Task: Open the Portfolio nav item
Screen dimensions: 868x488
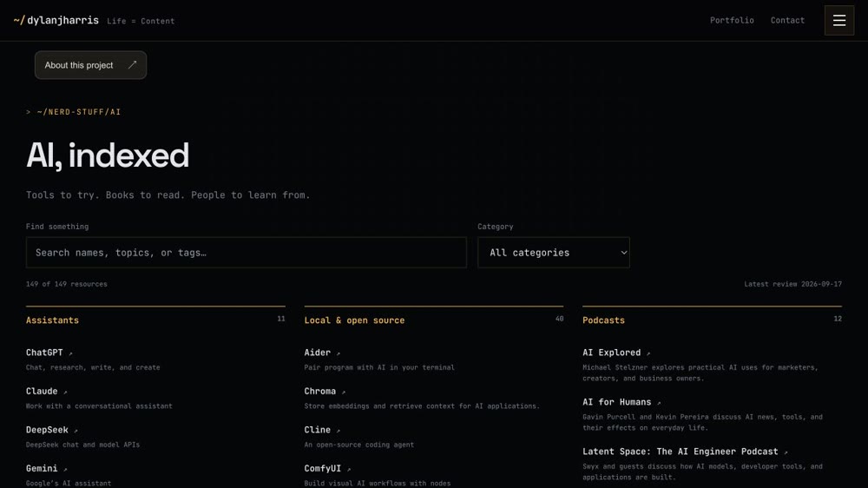Action: click(732, 21)
